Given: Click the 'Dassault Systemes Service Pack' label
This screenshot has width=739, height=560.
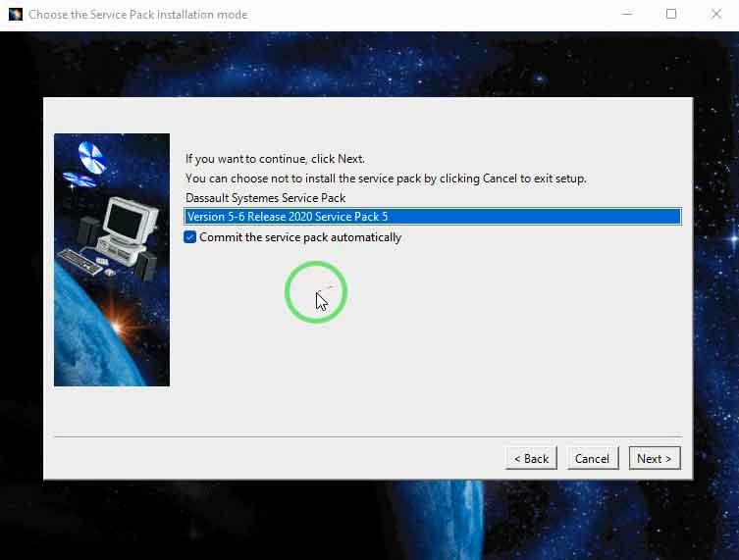Looking at the screenshot, I should coord(265,198).
